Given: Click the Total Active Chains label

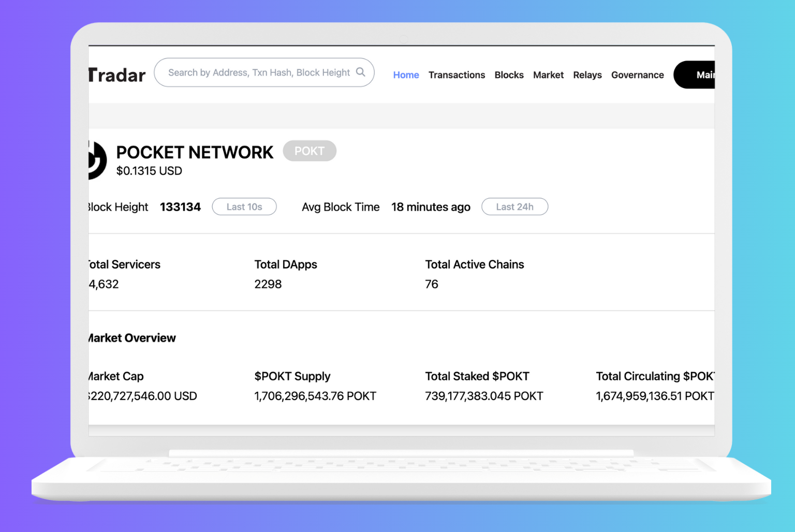Looking at the screenshot, I should coord(475,264).
